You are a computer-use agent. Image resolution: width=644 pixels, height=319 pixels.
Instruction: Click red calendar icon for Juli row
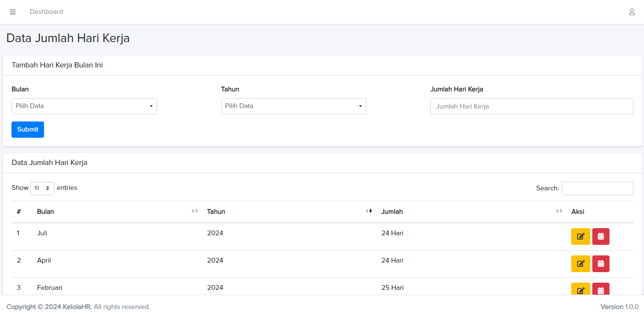[x=600, y=236]
